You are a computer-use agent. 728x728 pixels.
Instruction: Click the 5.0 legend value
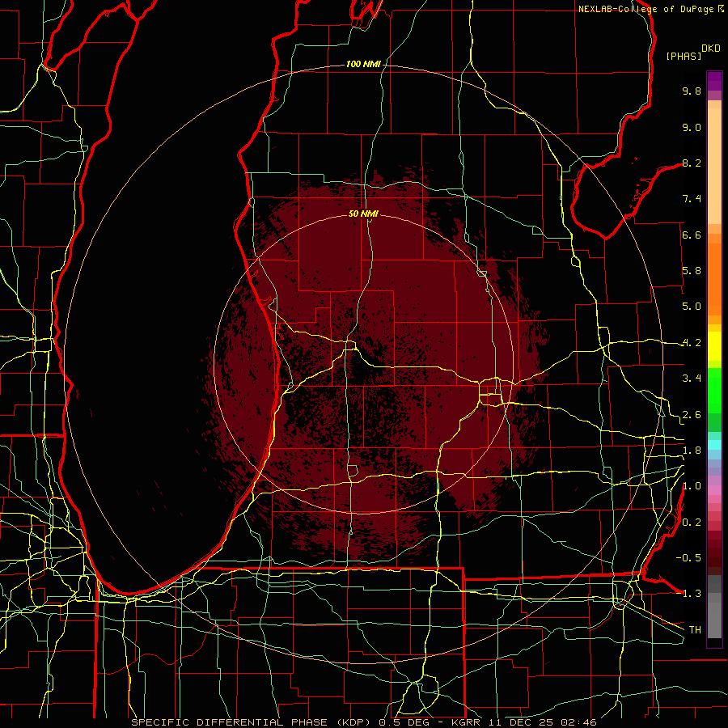coord(692,307)
